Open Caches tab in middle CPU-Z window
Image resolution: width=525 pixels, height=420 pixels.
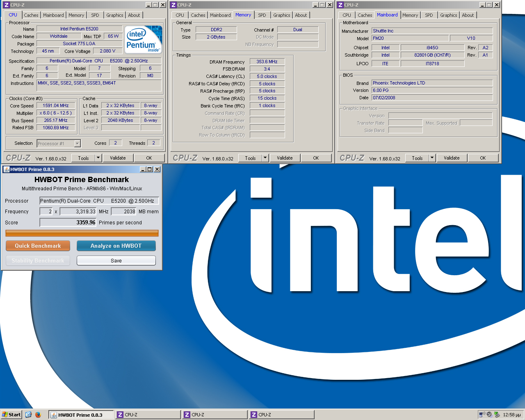198,15
